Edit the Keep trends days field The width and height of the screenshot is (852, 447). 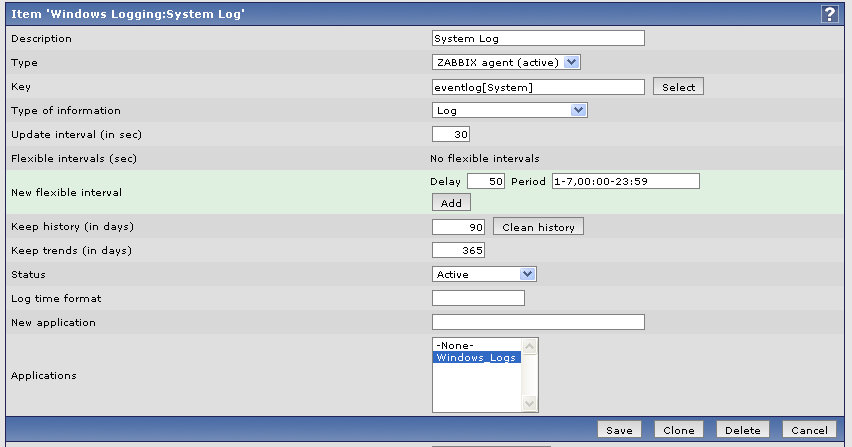[x=458, y=250]
